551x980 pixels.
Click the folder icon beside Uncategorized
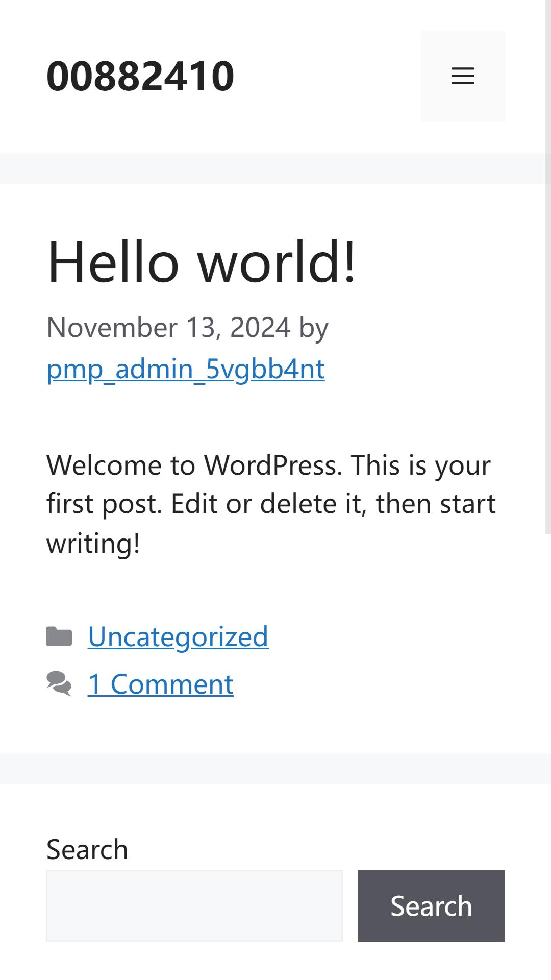point(59,636)
